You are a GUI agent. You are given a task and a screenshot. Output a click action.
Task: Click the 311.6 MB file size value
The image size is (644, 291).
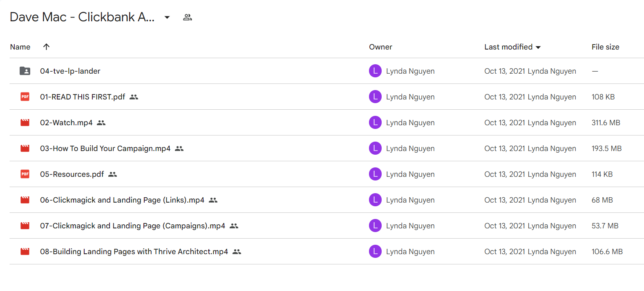coord(606,123)
